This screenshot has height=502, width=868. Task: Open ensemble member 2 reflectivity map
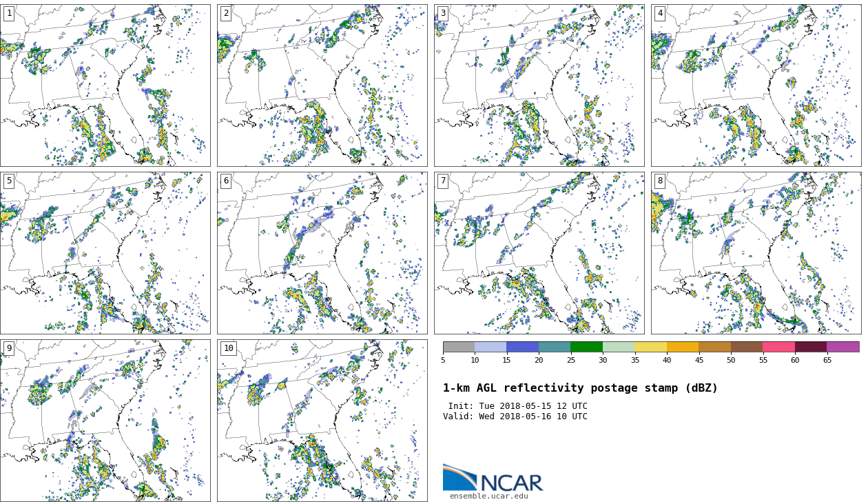coord(322,86)
